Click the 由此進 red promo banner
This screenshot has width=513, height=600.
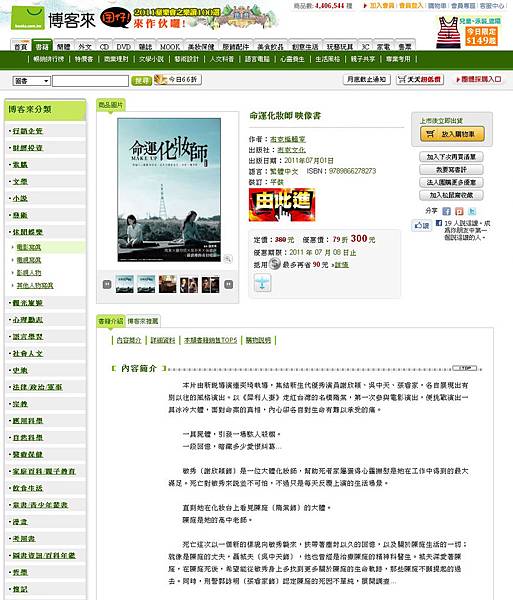(282, 205)
